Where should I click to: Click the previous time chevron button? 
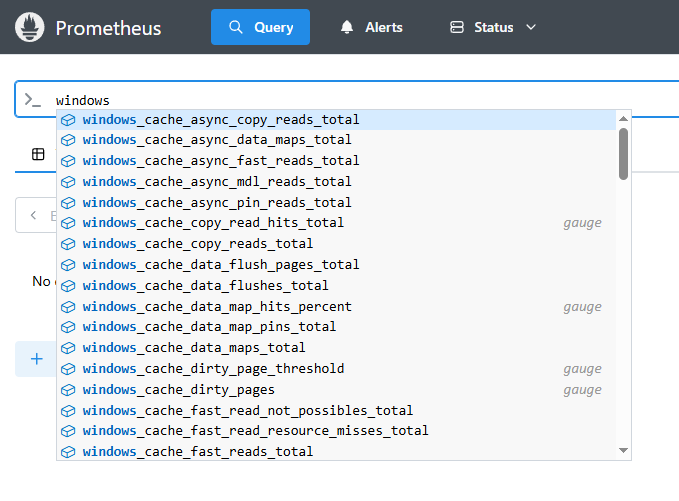[x=33, y=215]
